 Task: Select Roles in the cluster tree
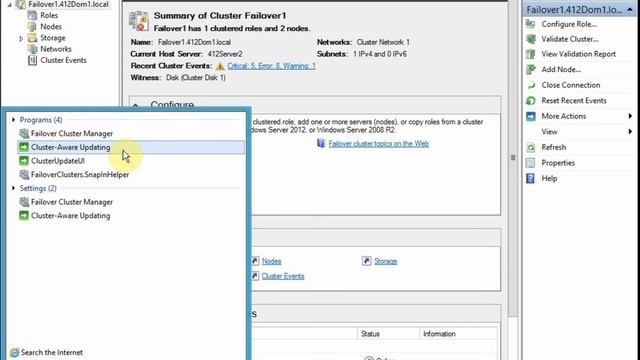click(x=49, y=16)
